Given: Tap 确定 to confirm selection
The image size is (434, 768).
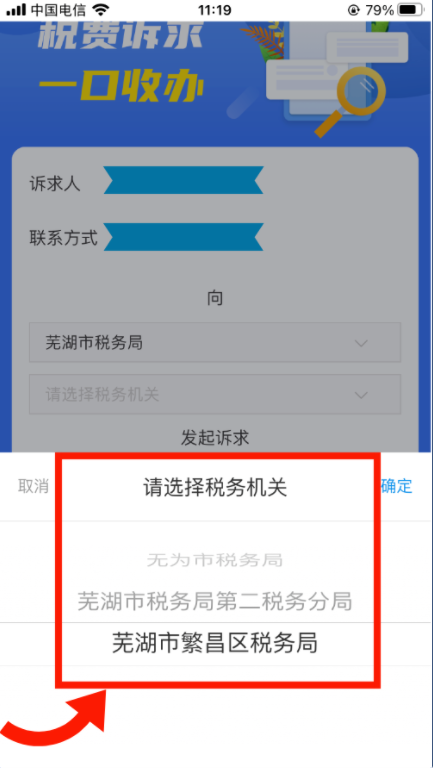Looking at the screenshot, I should (x=397, y=486).
